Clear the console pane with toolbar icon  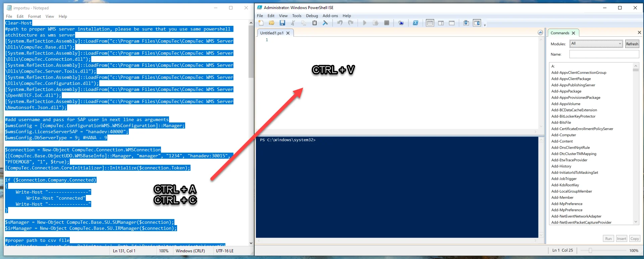click(x=325, y=23)
